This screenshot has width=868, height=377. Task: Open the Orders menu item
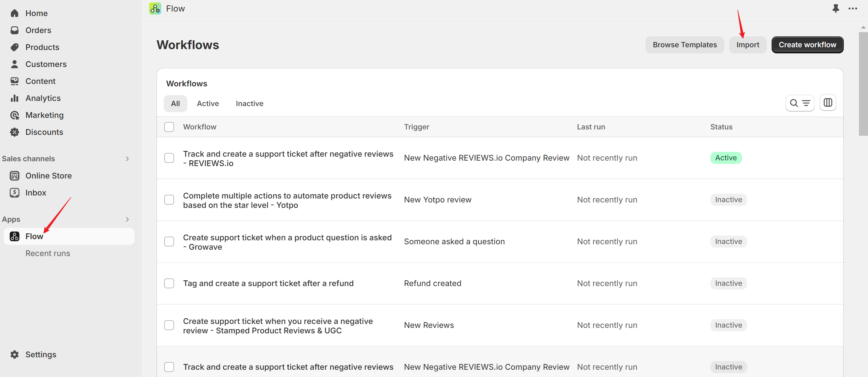tap(38, 30)
